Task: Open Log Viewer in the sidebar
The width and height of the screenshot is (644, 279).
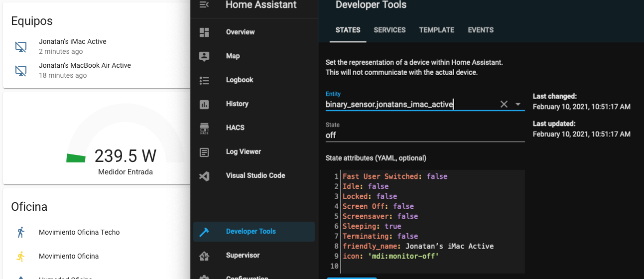Action: (254, 151)
